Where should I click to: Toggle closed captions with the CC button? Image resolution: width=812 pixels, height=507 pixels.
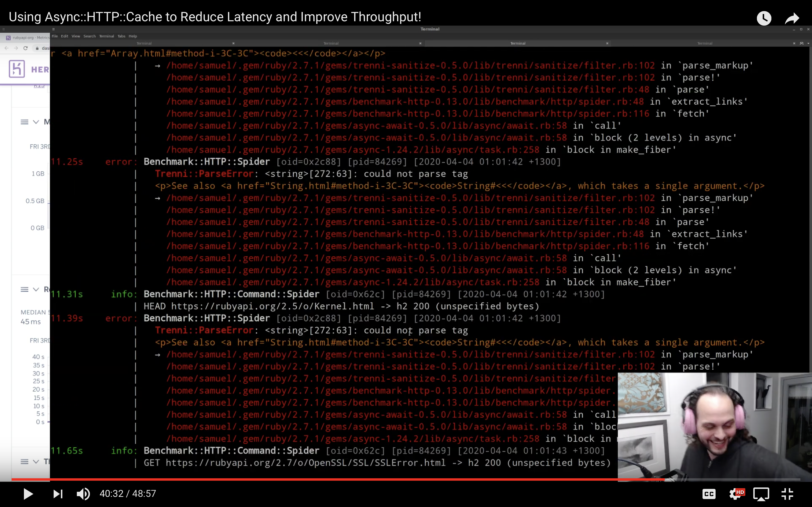pos(709,493)
